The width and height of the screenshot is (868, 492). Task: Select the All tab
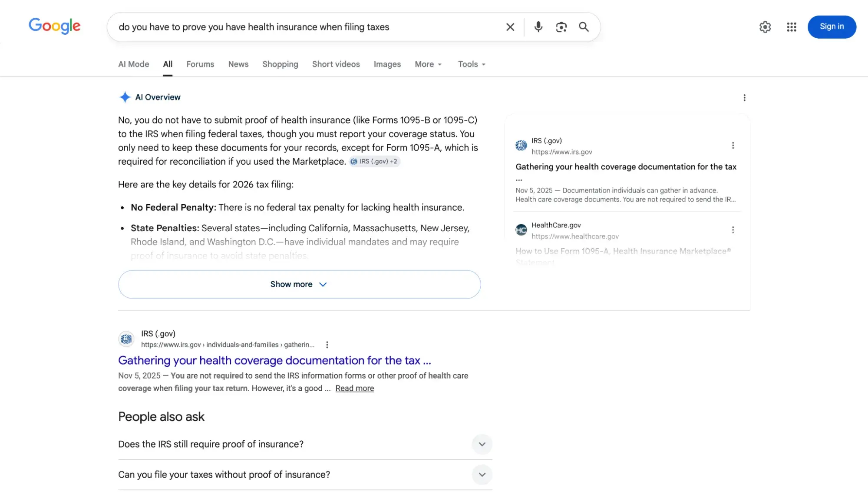[x=168, y=64]
